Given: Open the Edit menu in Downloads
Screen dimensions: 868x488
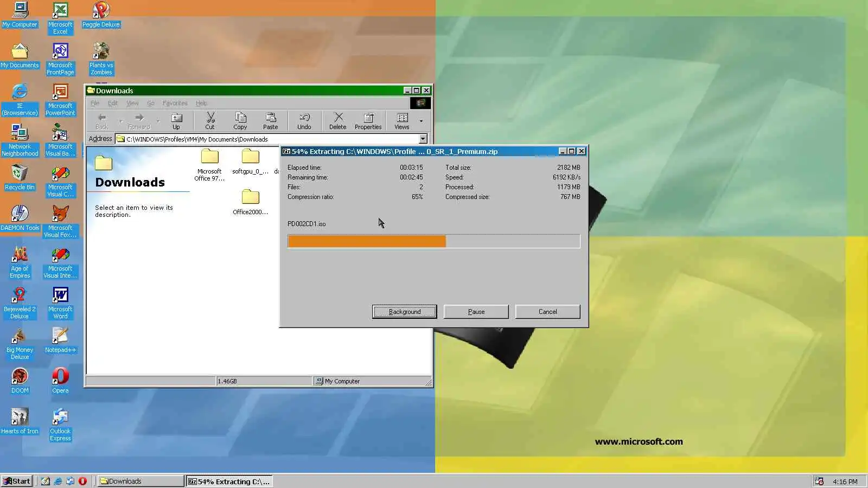Looking at the screenshot, I should (x=113, y=103).
